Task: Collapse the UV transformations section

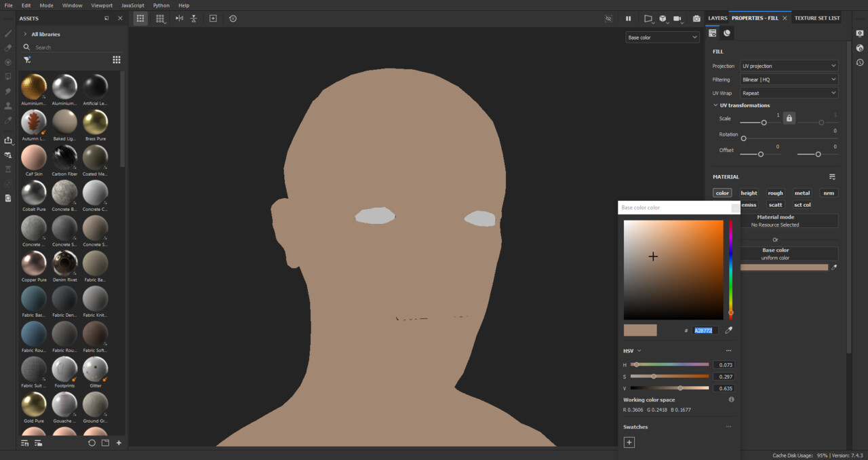Action: click(x=716, y=105)
